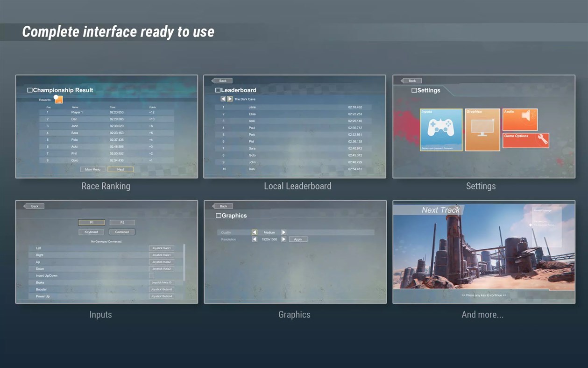Image resolution: width=588 pixels, height=368 pixels.
Task: Click 'The Dark Cave' track name
Action: point(245,99)
